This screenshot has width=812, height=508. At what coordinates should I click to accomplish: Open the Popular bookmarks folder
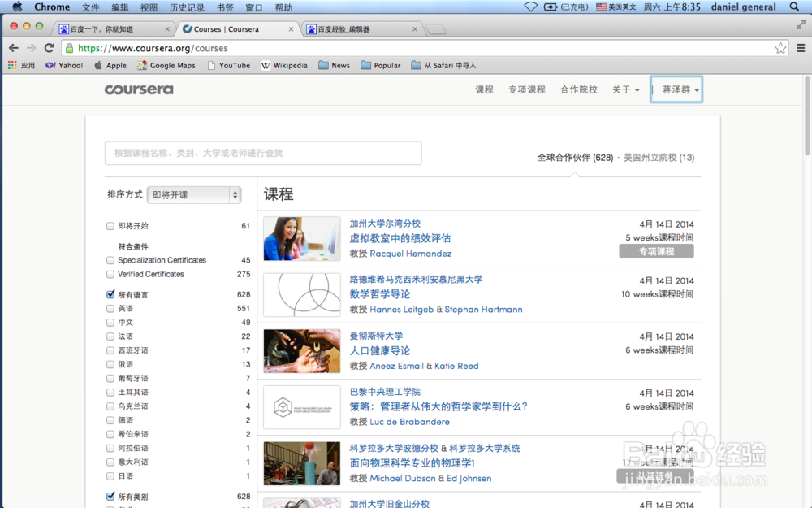point(381,65)
